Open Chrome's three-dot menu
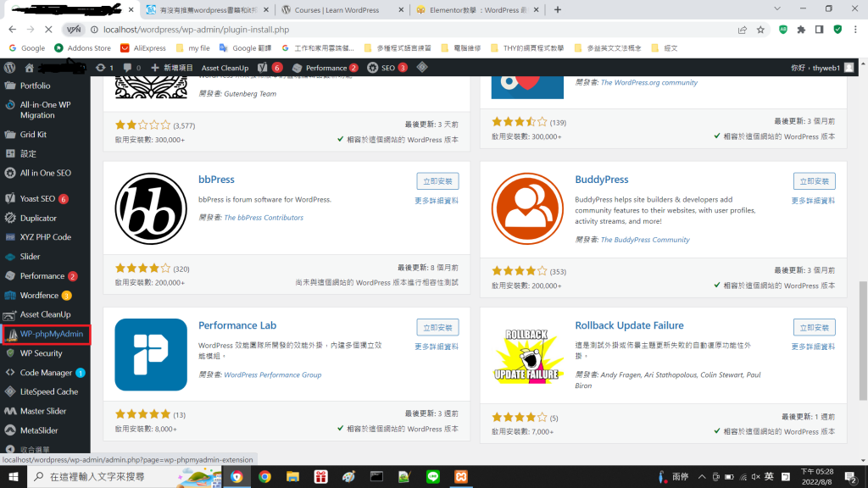868x488 pixels. [x=855, y=30]
